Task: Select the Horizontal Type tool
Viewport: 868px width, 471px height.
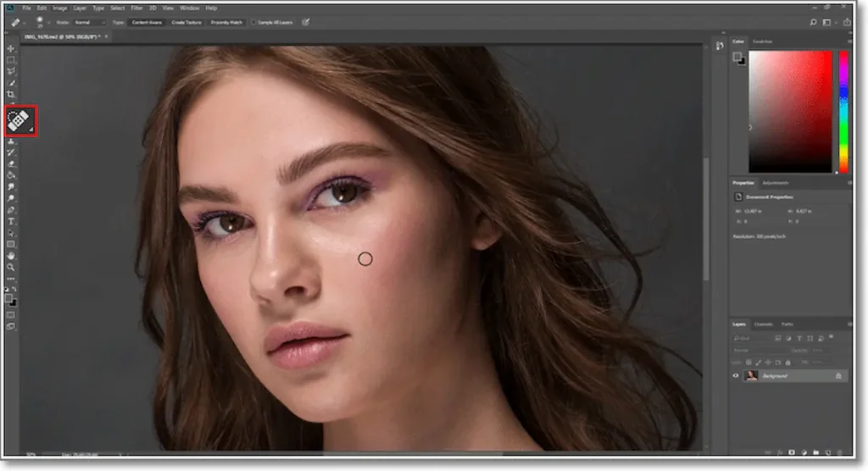Action: pos(10,221)
